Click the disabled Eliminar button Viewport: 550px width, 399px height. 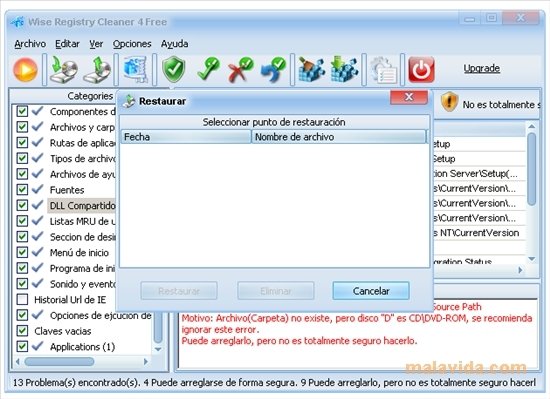coord(275,291)
